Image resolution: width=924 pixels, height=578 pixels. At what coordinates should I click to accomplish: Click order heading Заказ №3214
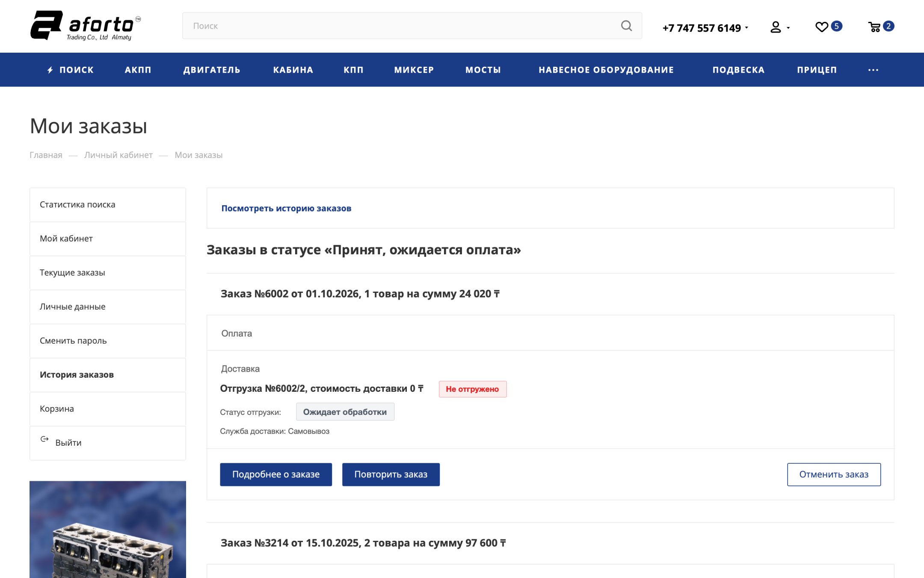(363, 543)
